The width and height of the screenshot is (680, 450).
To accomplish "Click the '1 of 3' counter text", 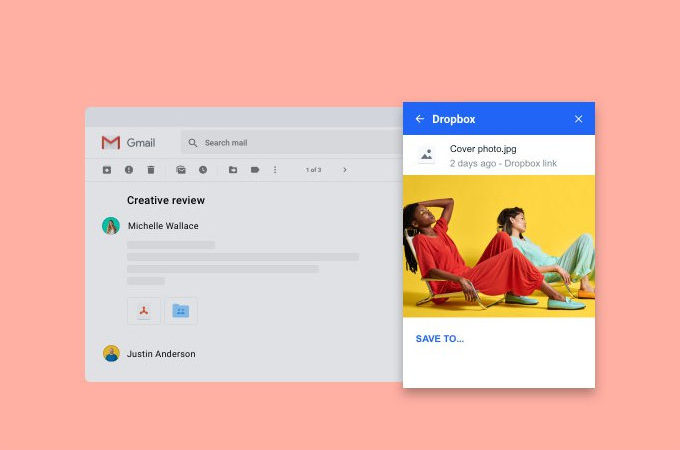I will (x=313, y=170).
